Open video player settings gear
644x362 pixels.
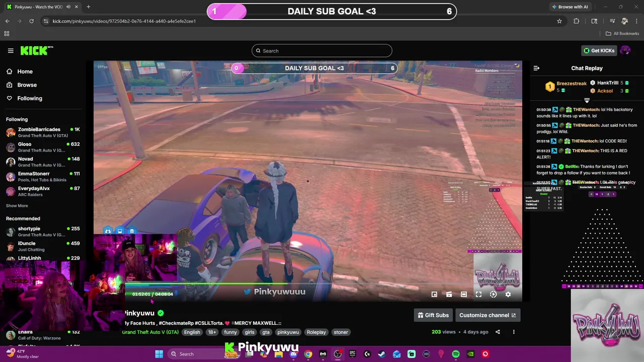click(x=508, y=295)
